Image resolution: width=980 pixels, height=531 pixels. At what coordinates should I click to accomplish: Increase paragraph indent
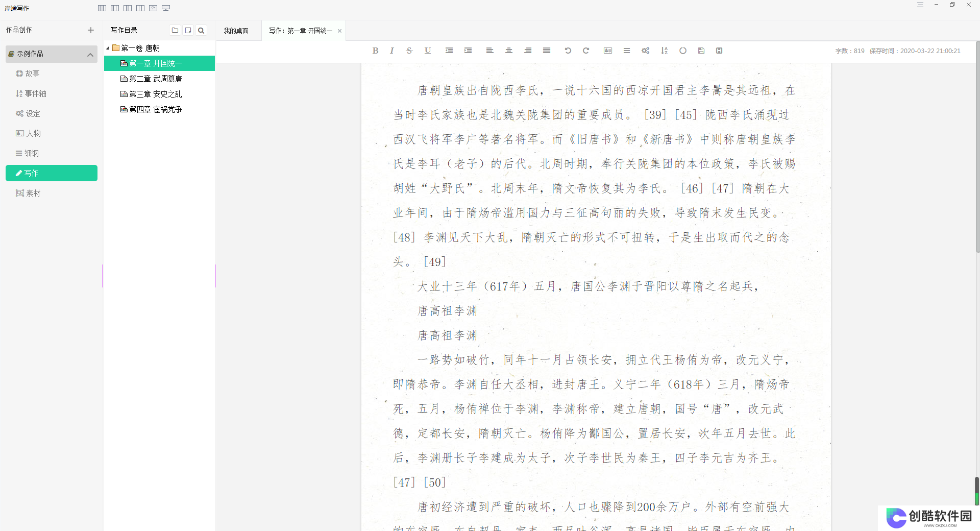tap(468, 51)
